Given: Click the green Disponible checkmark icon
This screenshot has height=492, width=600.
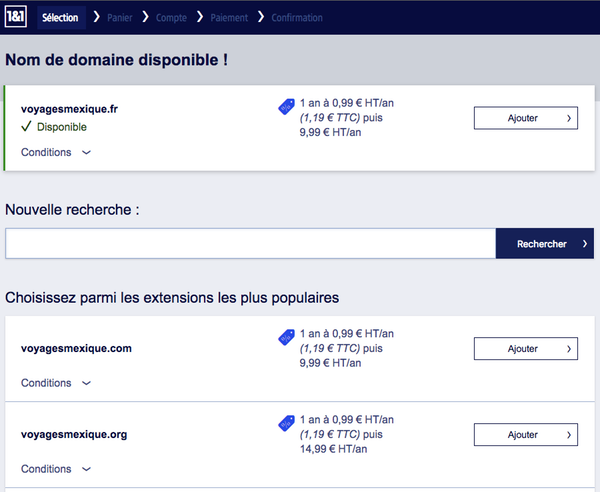Looking at the screenshot, I should click(x=27, y=127).
